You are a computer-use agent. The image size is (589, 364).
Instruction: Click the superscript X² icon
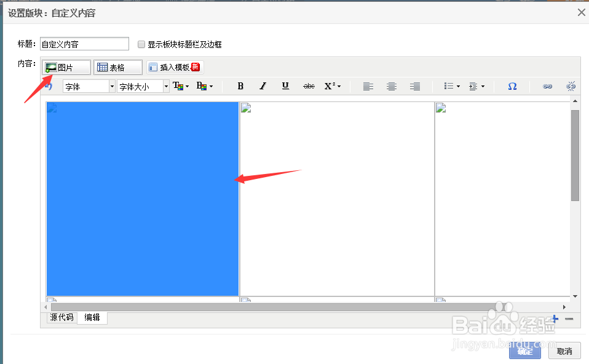330,87
